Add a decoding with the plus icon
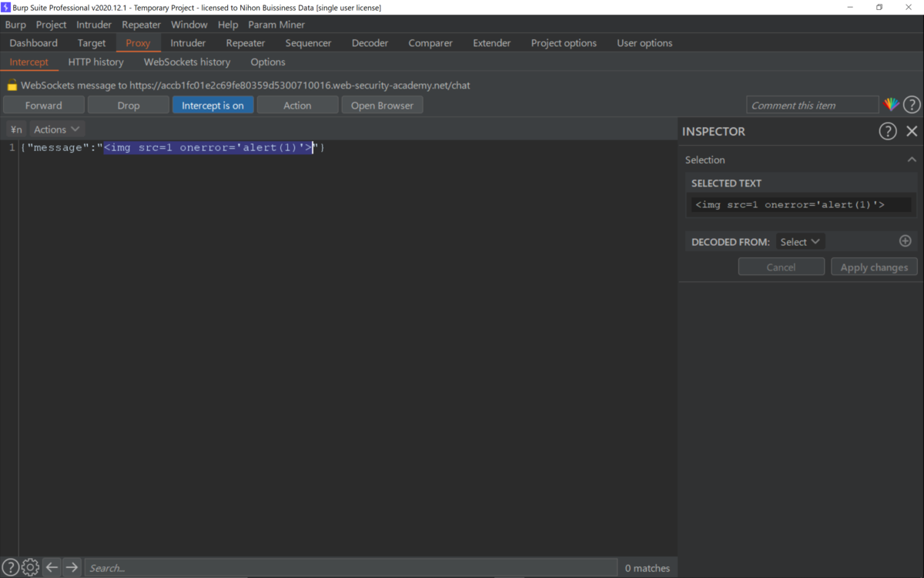This screenshot has height=578, width=924. click(x=906, y=241)
